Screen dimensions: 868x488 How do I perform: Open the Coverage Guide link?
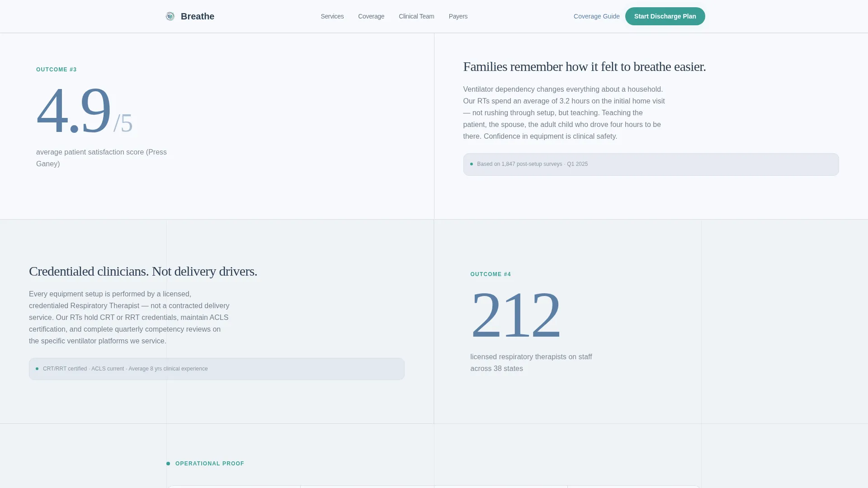coord(596,16)
